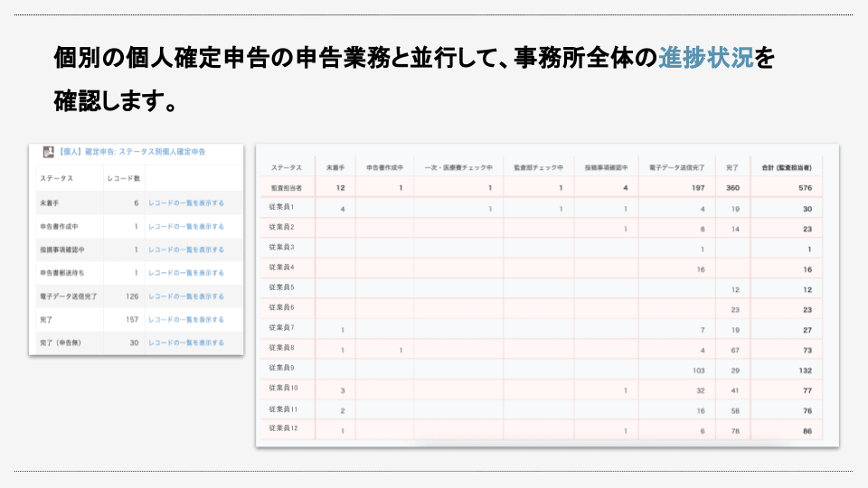Screen dimensions: 868x488
Task: Open レコードの一覧を表示する link in 申告書作成中 row
Action: [186, 226]
